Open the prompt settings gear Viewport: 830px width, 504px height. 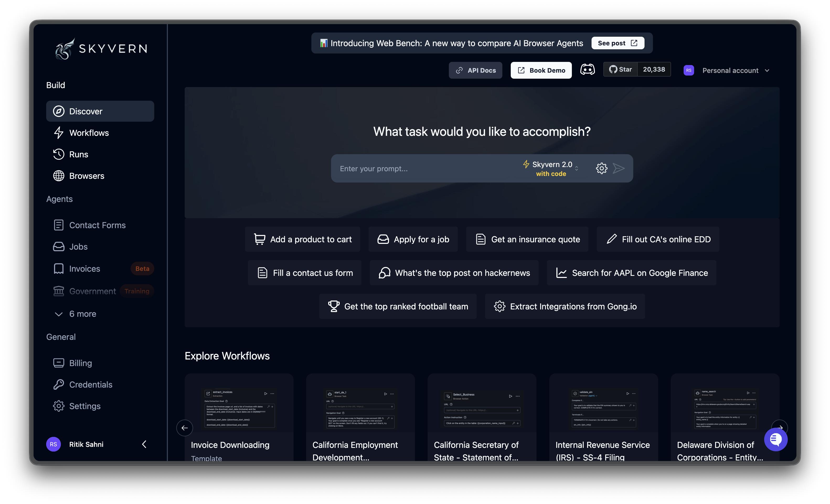(x=602, y=168)
